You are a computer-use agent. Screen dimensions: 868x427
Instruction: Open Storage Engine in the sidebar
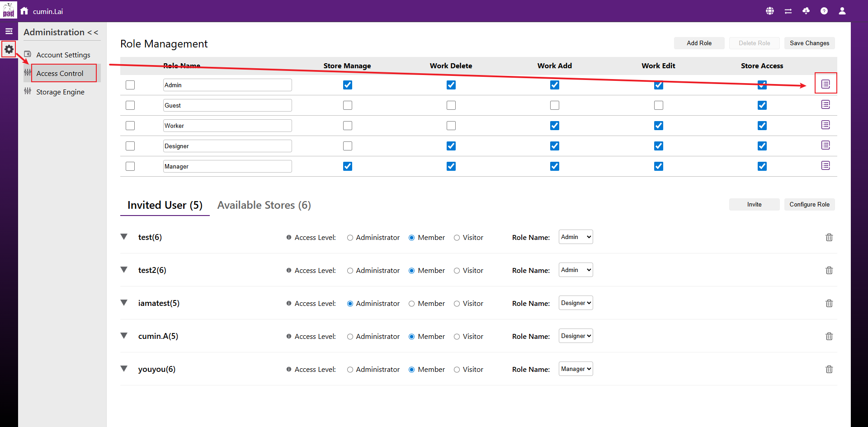[x=60, y=92]
